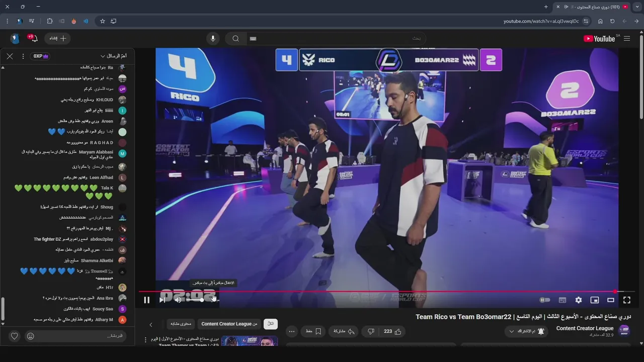The image size is (644, 362).
Task: Like the video with 223 likes
Action: pyautogui.click(x=392, y=331)
